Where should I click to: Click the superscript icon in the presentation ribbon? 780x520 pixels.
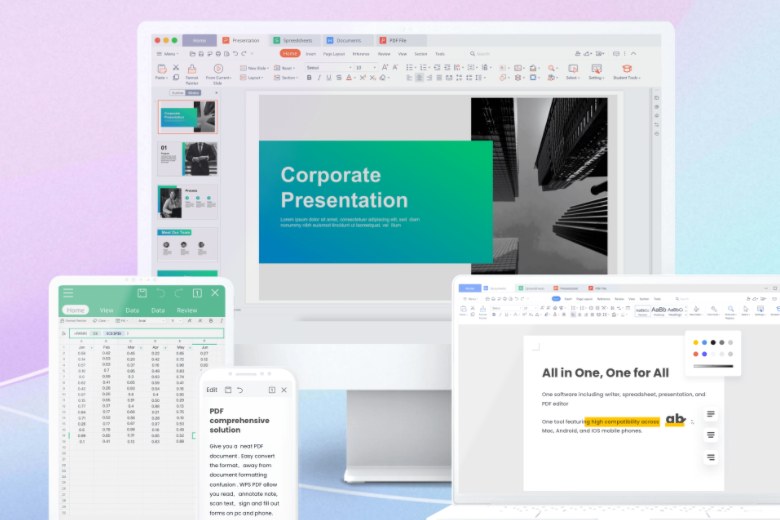click(363, 78)
